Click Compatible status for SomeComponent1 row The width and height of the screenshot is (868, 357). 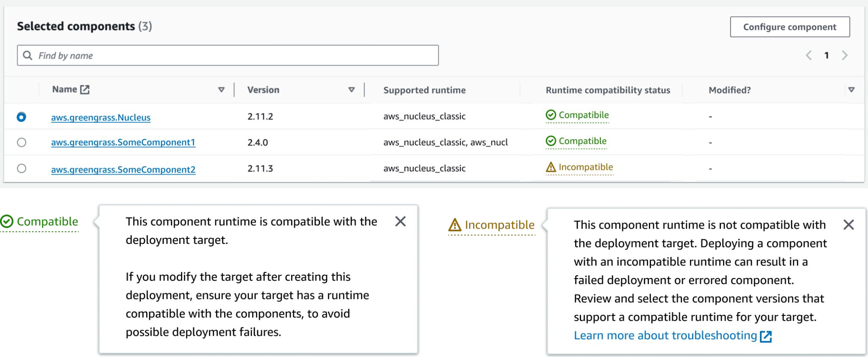click(x=576, y=141)
